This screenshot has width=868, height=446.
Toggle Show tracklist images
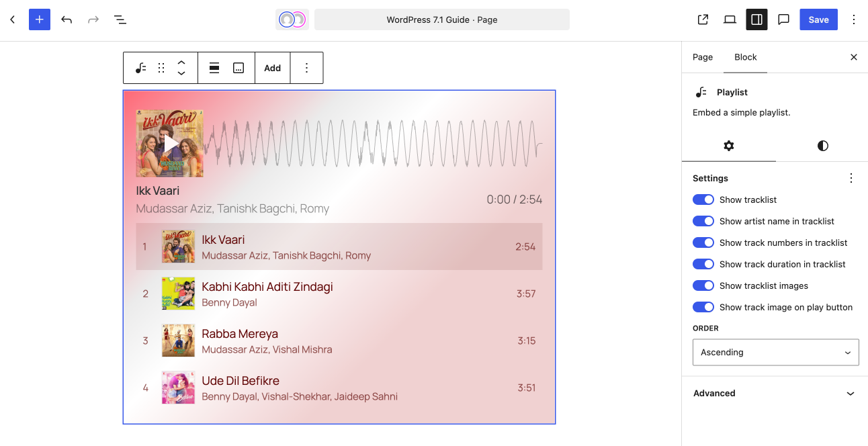[703, 285]
